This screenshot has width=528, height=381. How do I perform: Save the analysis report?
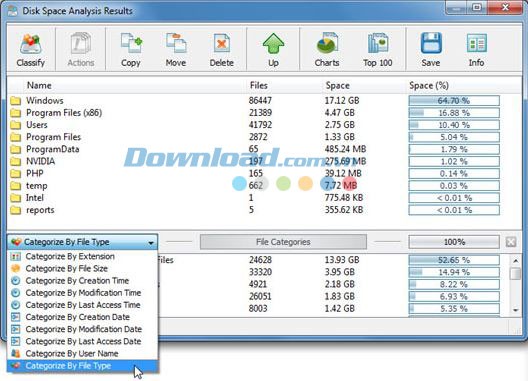(x=431, y=49)
